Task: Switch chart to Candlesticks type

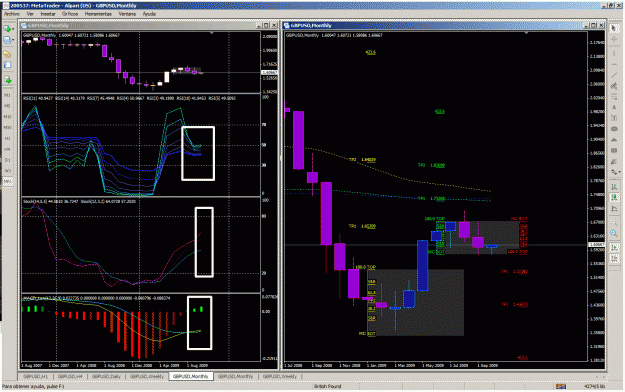Action: [x=614, y=197]
